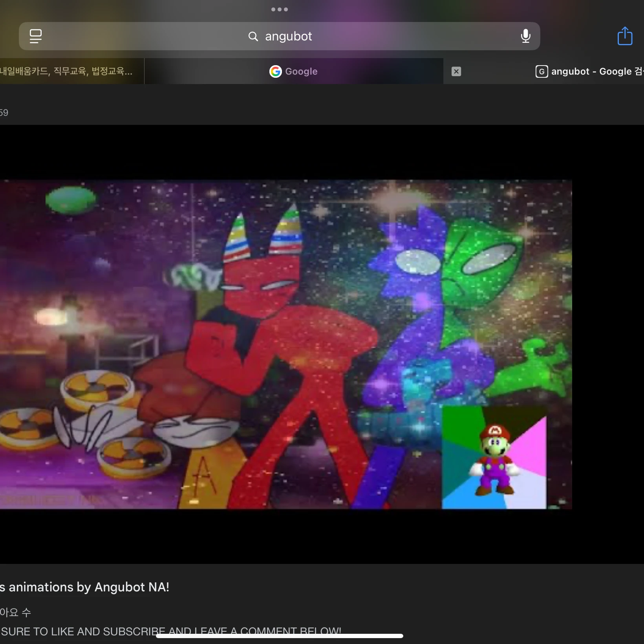
Task: Tap the search magnifier icon next to angubot
Action: 253,37
